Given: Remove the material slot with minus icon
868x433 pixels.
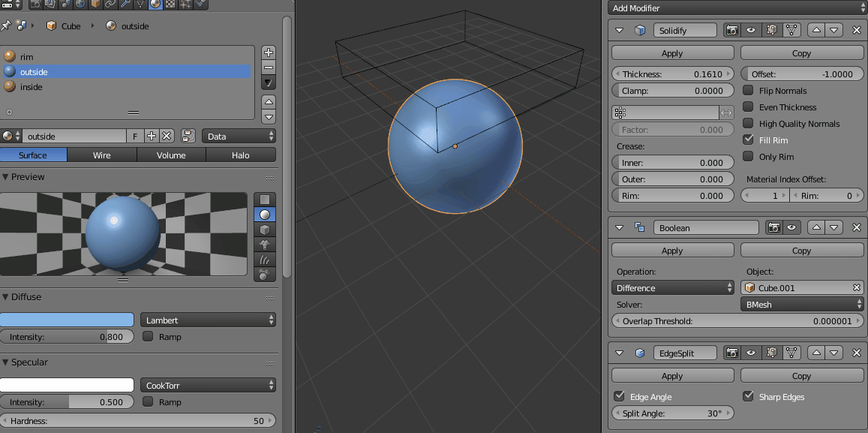Looking at the screenshot, I should tap(269, 67).
